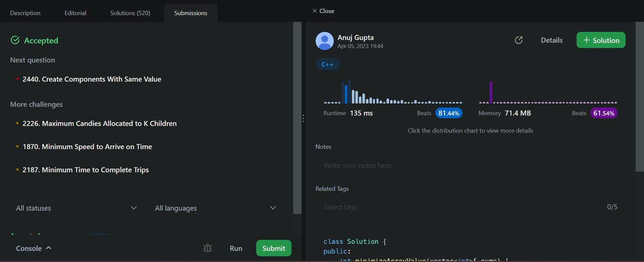Click the 'Next question' heading
Screen dimensions: 644x262
click(32, 60)
